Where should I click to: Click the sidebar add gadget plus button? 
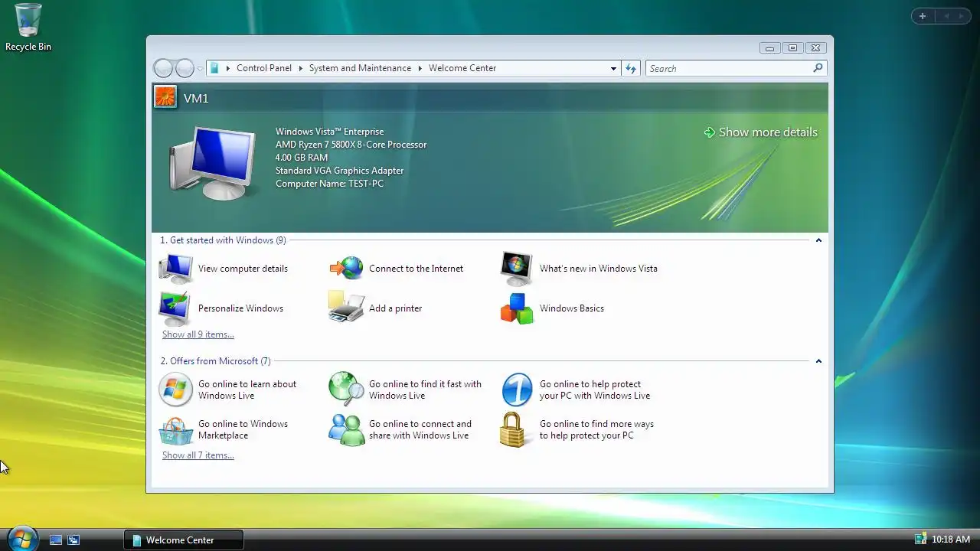[x=923, y=16]
